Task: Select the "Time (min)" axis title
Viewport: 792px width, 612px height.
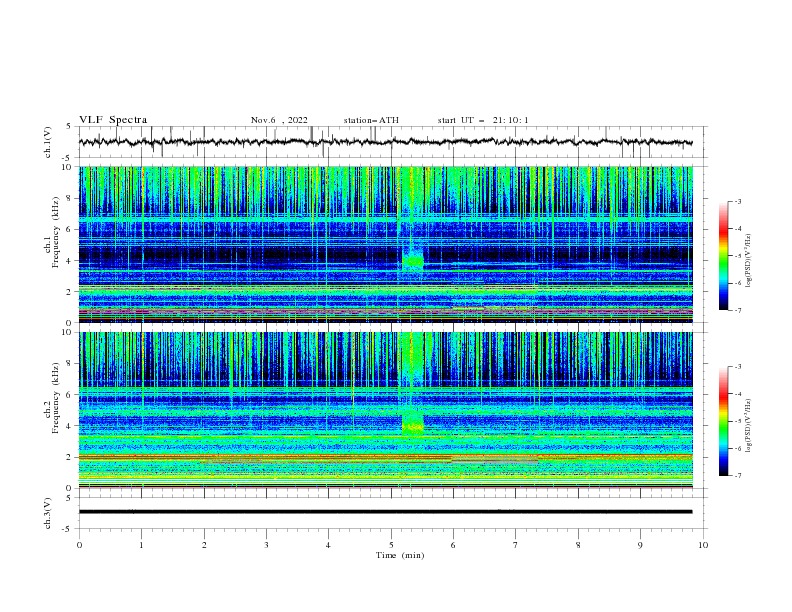Action: pyautogui.click(x=400, y=555)
